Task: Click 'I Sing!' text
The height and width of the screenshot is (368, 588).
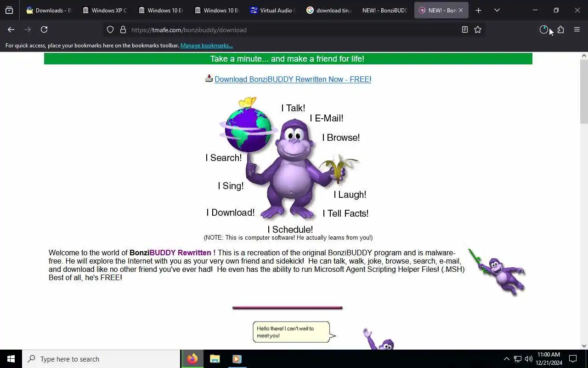Action: pos(231,186)
